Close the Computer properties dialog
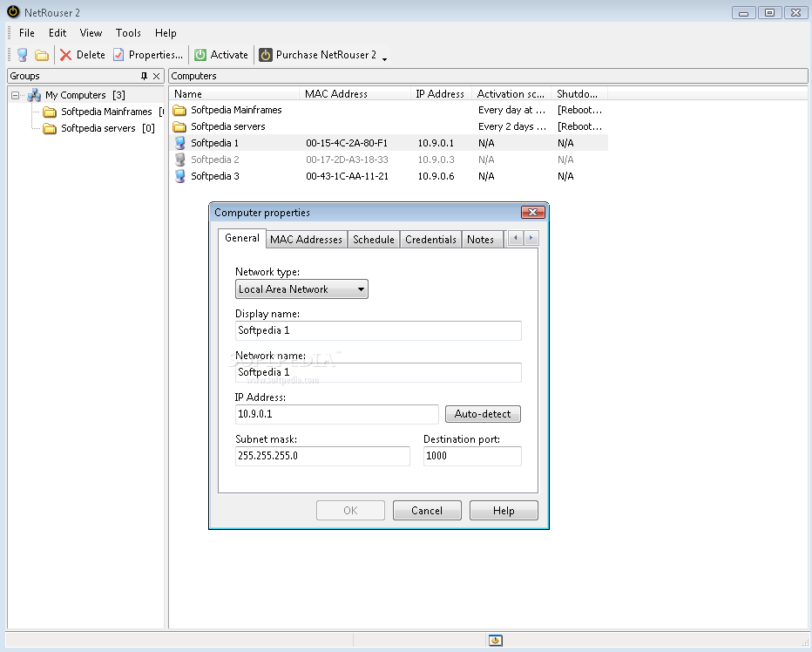This screenshot has width=812, height=652. click(x=532, y=213)
